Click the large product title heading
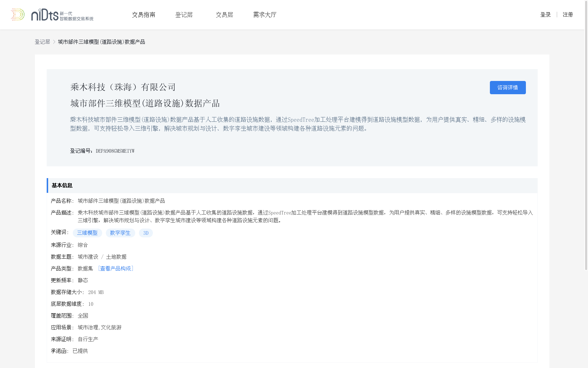The height and width of the screenshot is (368, 588). click(145, 103)
